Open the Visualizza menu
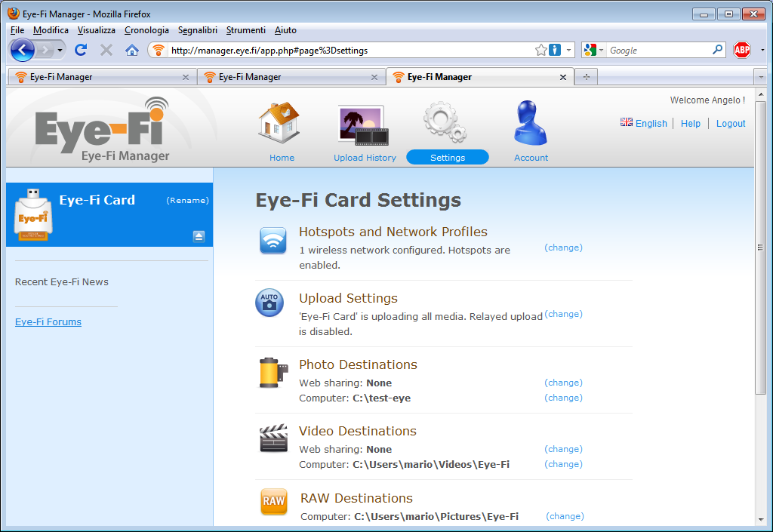 click(96, 30)
